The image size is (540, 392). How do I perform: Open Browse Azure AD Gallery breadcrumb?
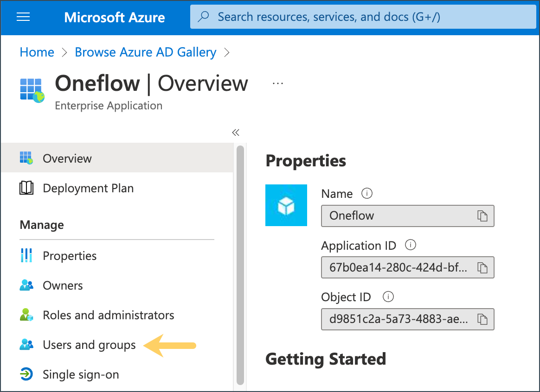[145, 52]
